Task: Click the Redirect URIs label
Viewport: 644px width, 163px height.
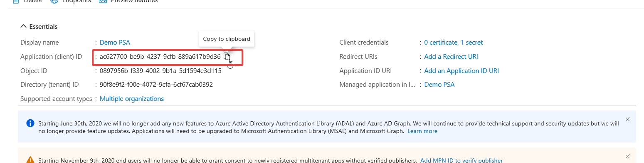Action: click(x=358, y=57)
